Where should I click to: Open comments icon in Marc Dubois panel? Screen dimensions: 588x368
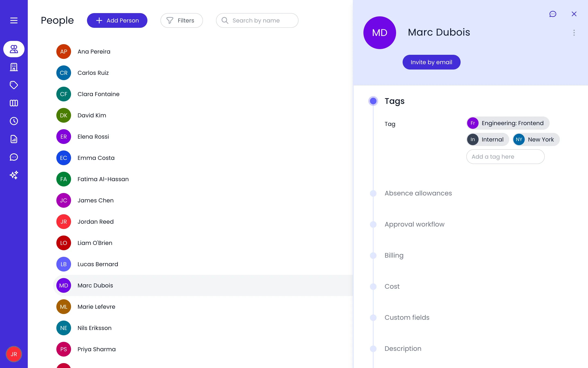553,14
